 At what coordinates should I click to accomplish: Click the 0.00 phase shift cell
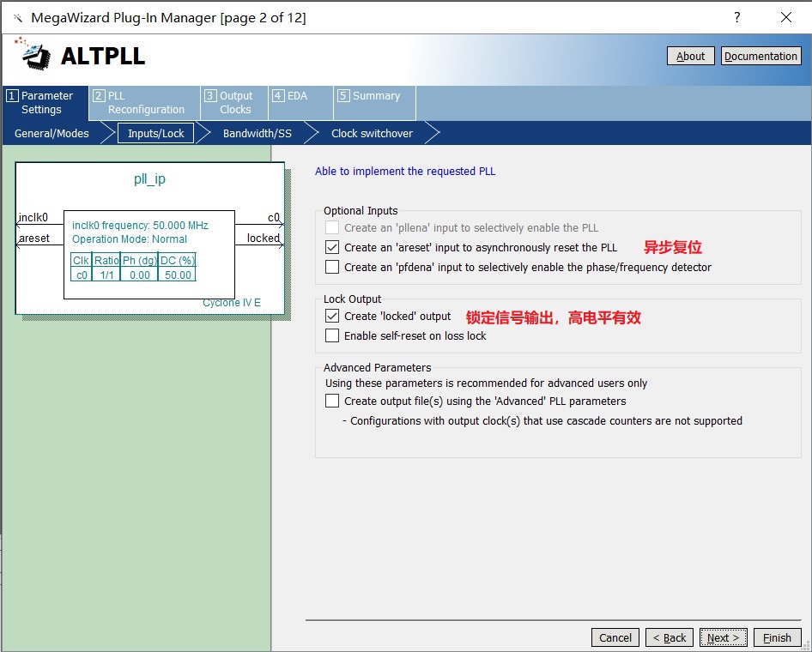(139, 275)
